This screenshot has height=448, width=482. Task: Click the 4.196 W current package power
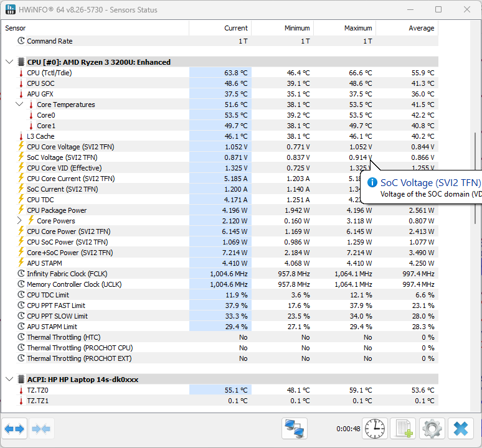pos(235,210)
